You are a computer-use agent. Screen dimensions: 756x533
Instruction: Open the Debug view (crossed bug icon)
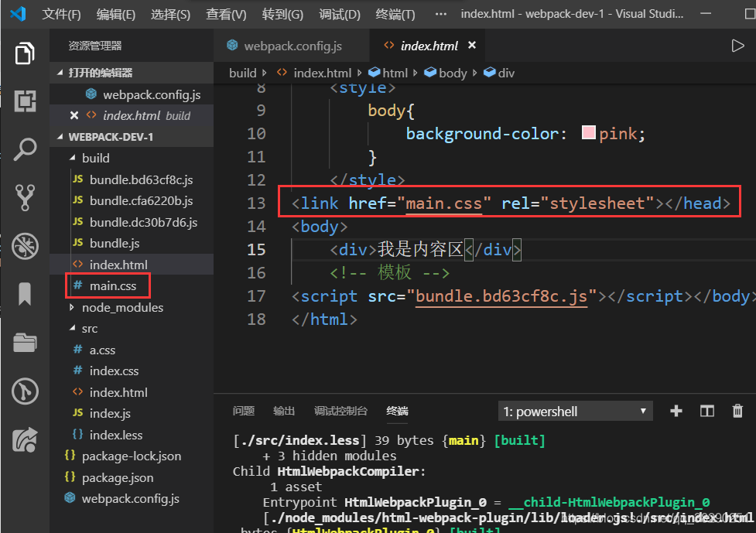tap(25, 246)
